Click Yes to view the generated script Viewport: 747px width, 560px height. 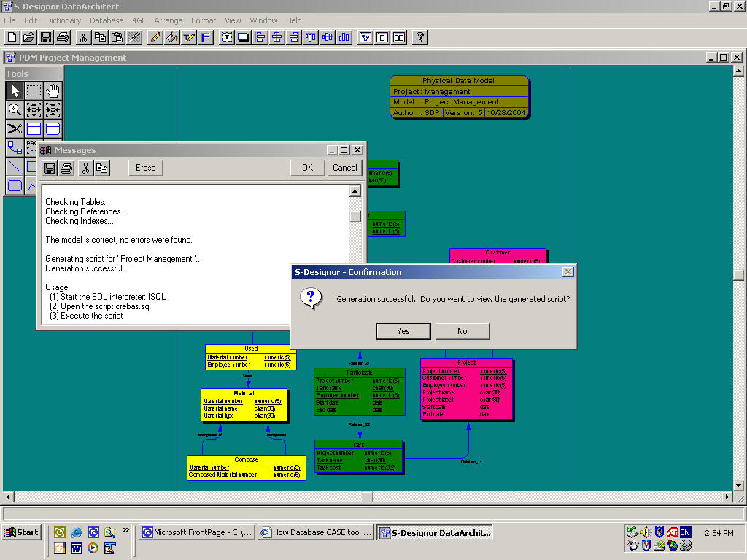(x=403, y=330)
